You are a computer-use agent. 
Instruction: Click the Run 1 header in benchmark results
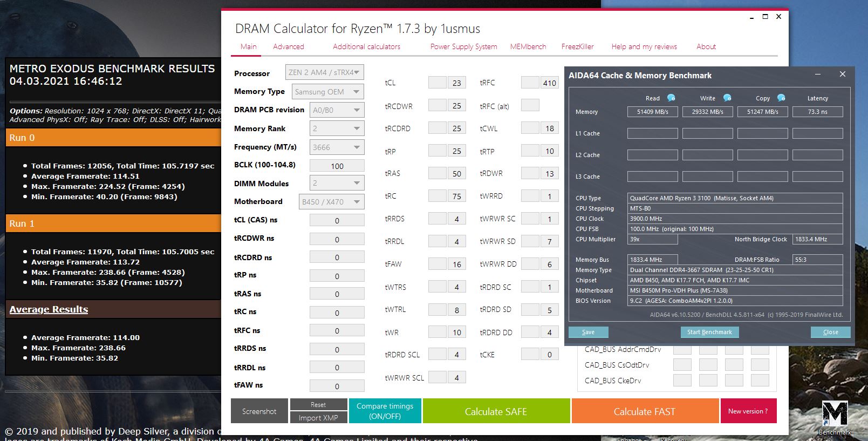(113, 223)
